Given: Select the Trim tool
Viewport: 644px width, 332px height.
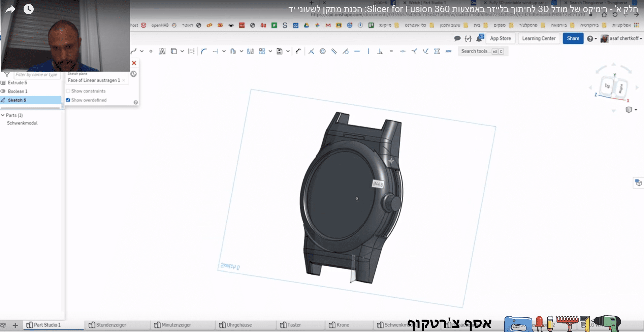Looking at the screenshot, I should point(216,51).
